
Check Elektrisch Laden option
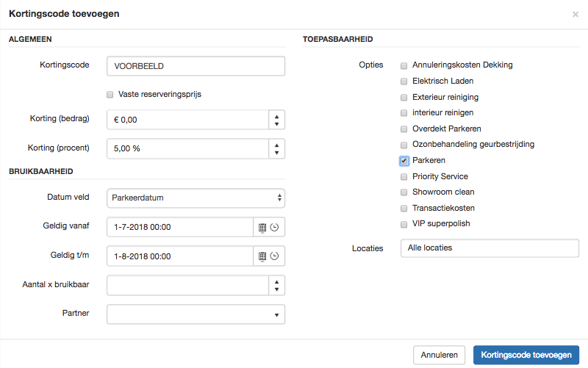pos(404,82)
